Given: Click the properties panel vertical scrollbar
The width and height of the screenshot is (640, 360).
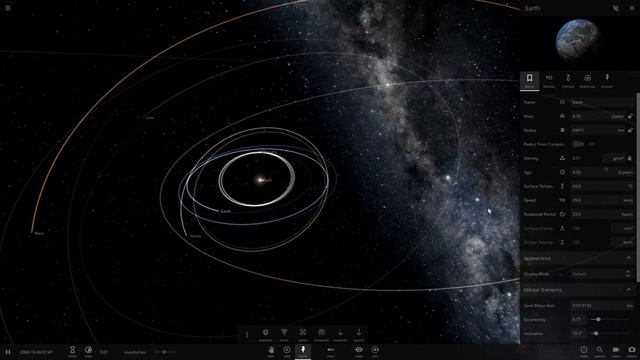Looking at the screenshot, I should click(638, 187).
